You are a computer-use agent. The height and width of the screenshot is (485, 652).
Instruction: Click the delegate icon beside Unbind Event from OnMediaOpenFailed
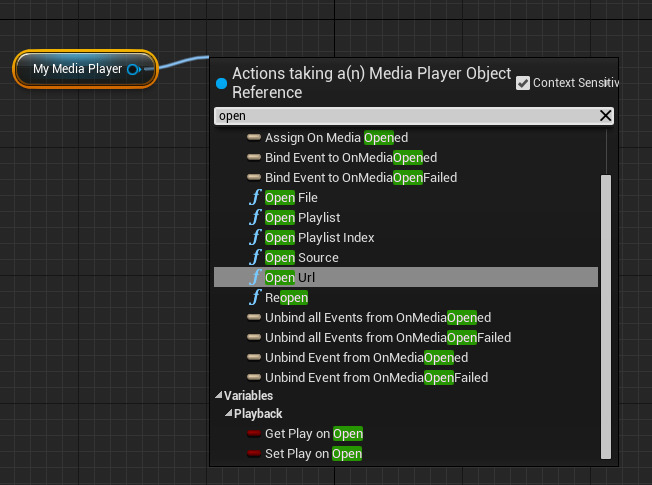coord(254,377)
